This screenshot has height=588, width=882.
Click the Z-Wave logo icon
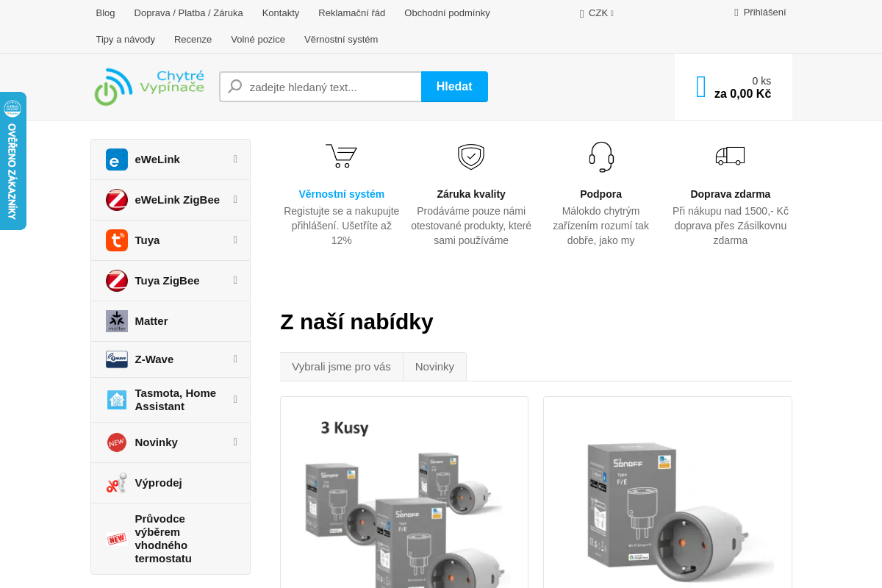click(x=116, y=359)
